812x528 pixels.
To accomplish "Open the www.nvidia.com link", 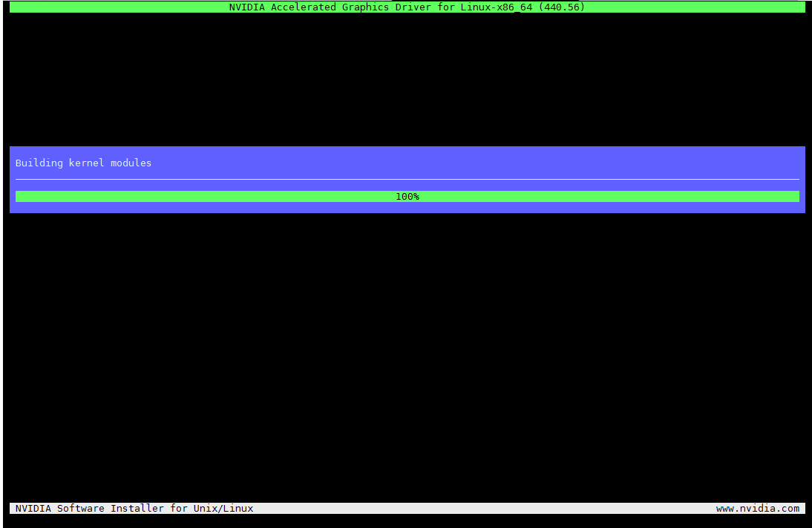I will tap(756, 509).
